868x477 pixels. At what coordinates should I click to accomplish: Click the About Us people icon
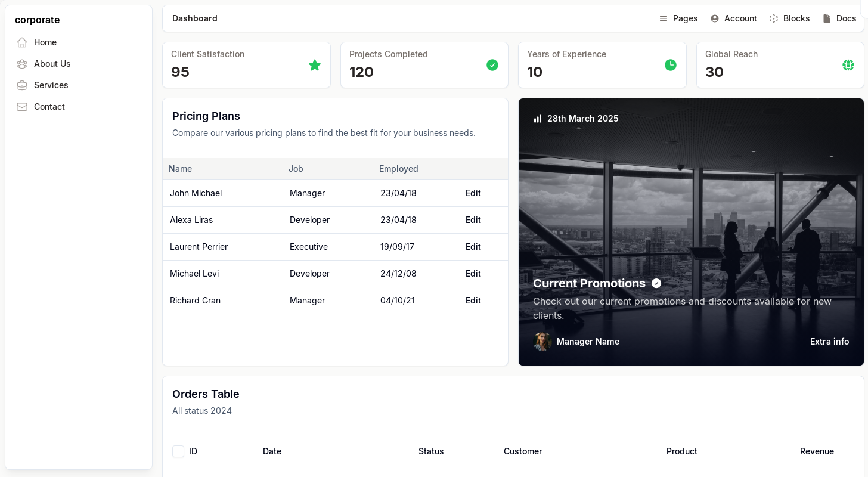click(x=22, y=64)
